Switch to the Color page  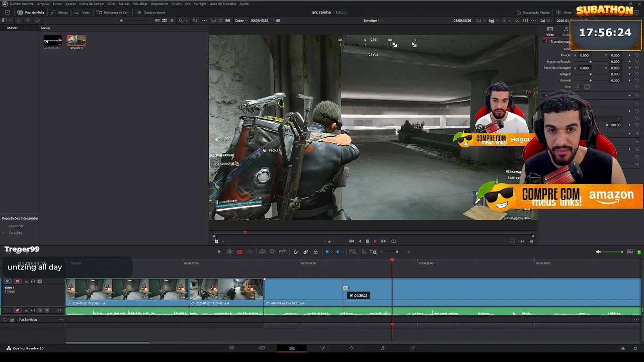pos(352,348)
